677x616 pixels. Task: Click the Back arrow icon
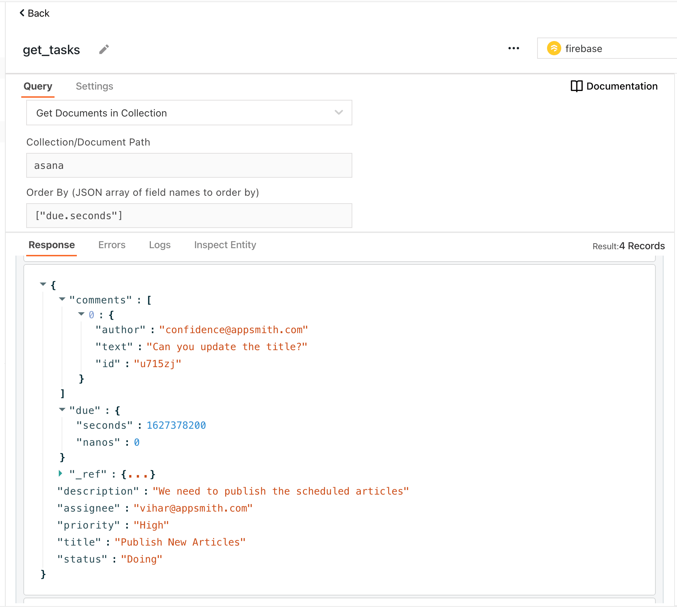[22, 13]
